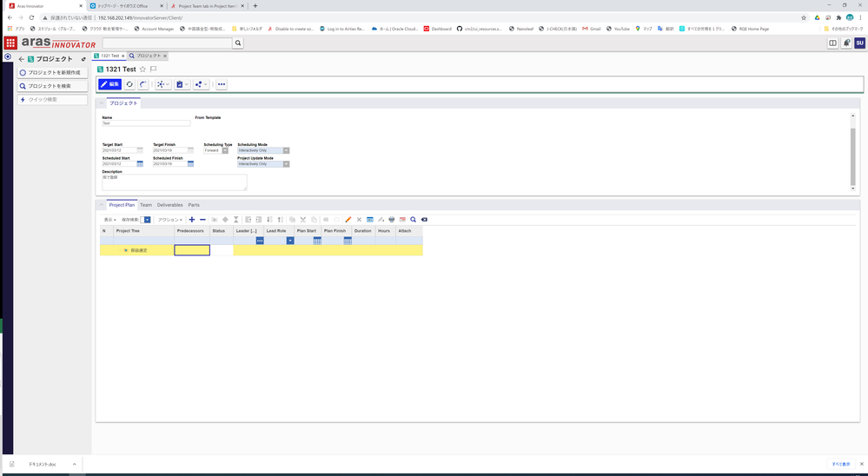Open the Project Update Mode dropdown
The image size is (868, 476).
coord(286,164)
